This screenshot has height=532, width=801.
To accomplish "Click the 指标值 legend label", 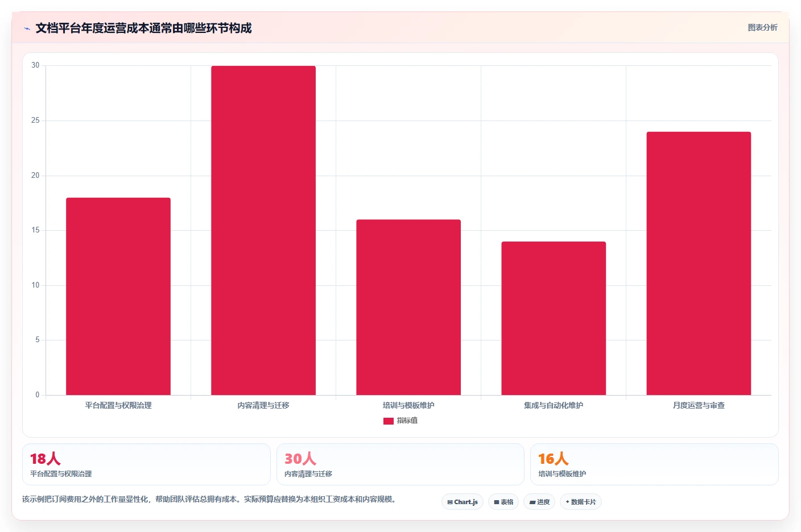I will click(x=407, y=421).
